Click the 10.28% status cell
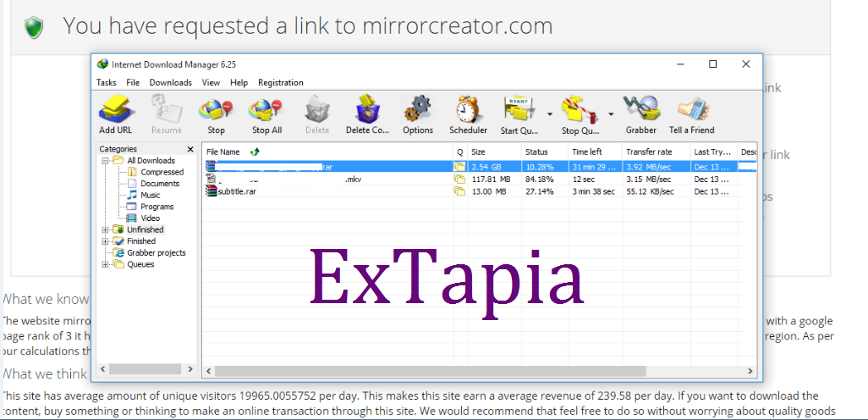This screenshot has height=420, width=868. [x=537, y=167]
